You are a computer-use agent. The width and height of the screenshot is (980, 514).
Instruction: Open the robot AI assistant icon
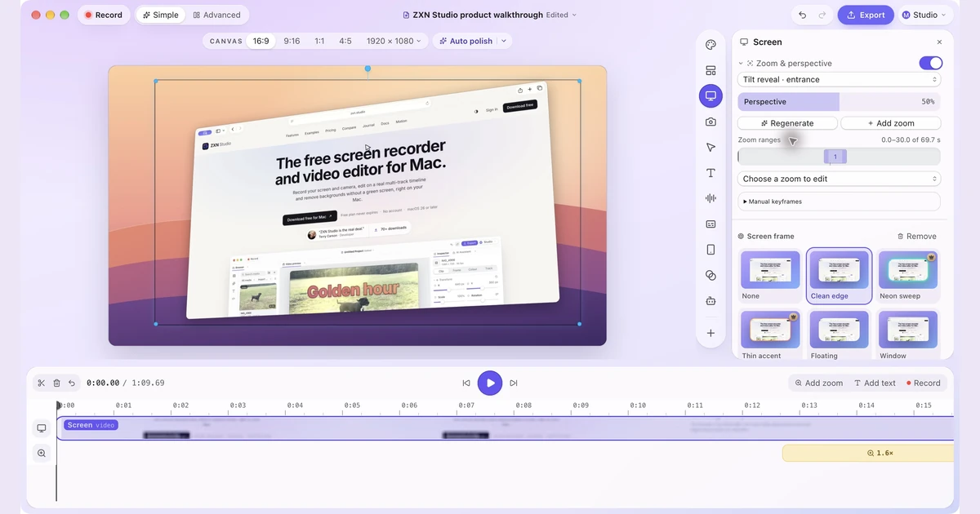click(x=710, y=300)
